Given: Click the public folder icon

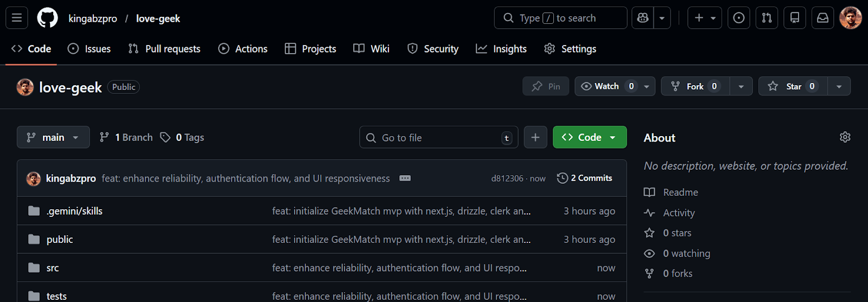Looking at the screenshot, I should click(x=34, y=239).
